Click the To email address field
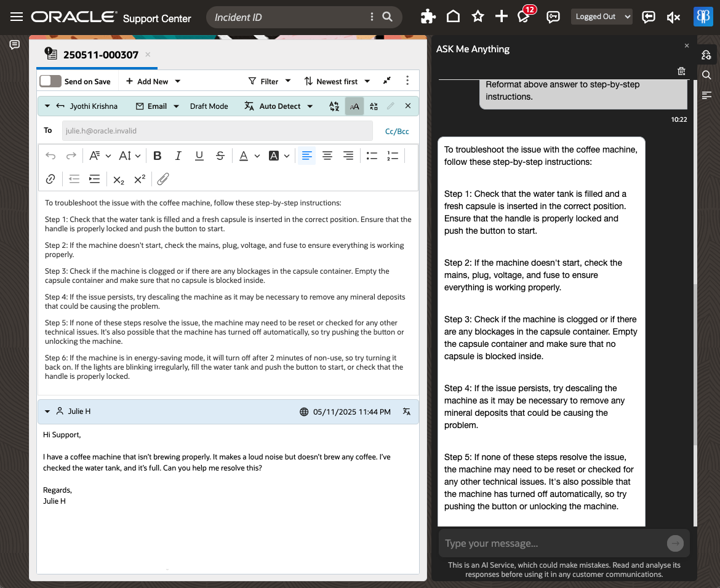This screenshot has width=720, height=588. (x=217, y=131)
